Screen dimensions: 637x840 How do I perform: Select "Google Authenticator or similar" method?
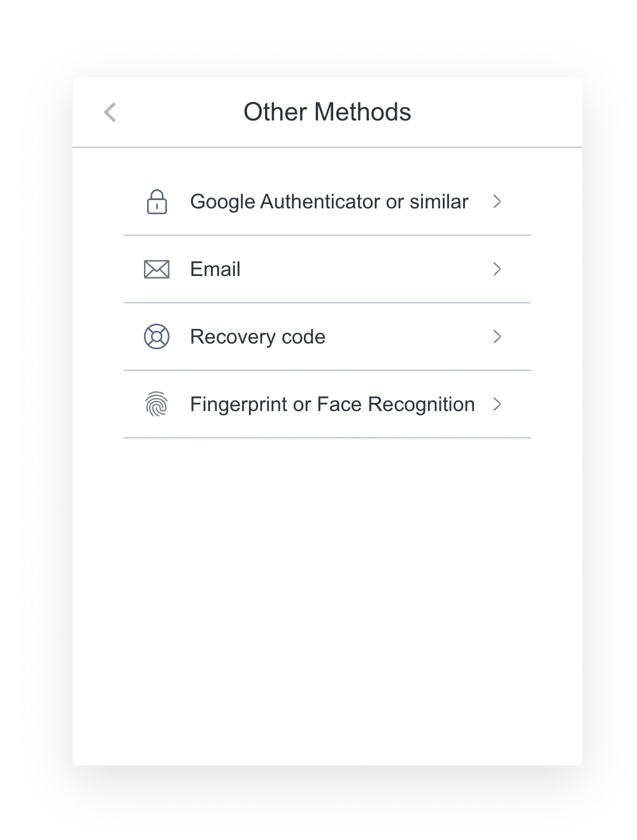pyautogui.click(x=329, y=202)
